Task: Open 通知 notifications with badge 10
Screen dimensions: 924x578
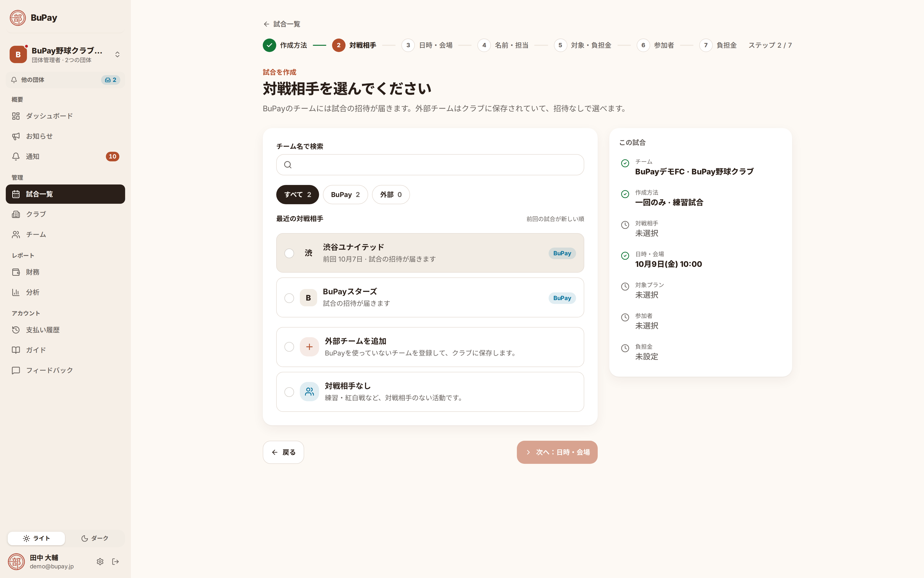Action: (x=65, y=156)
